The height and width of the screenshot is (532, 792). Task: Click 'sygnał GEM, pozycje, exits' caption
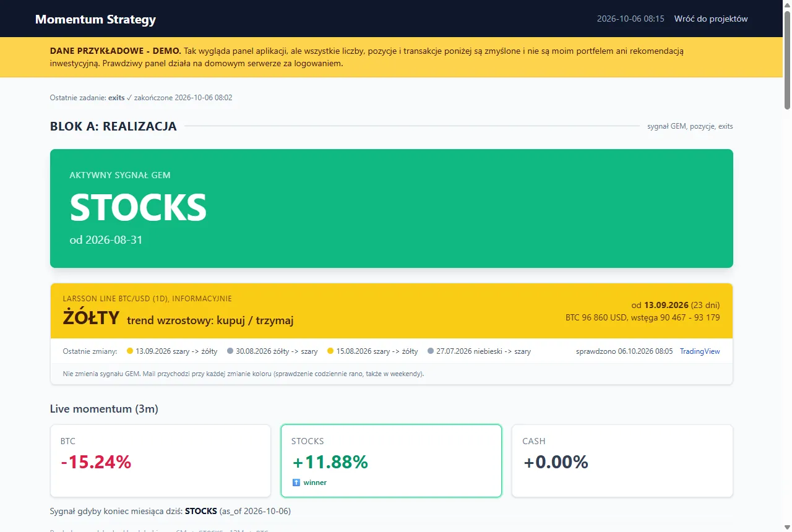coord(690,126)
